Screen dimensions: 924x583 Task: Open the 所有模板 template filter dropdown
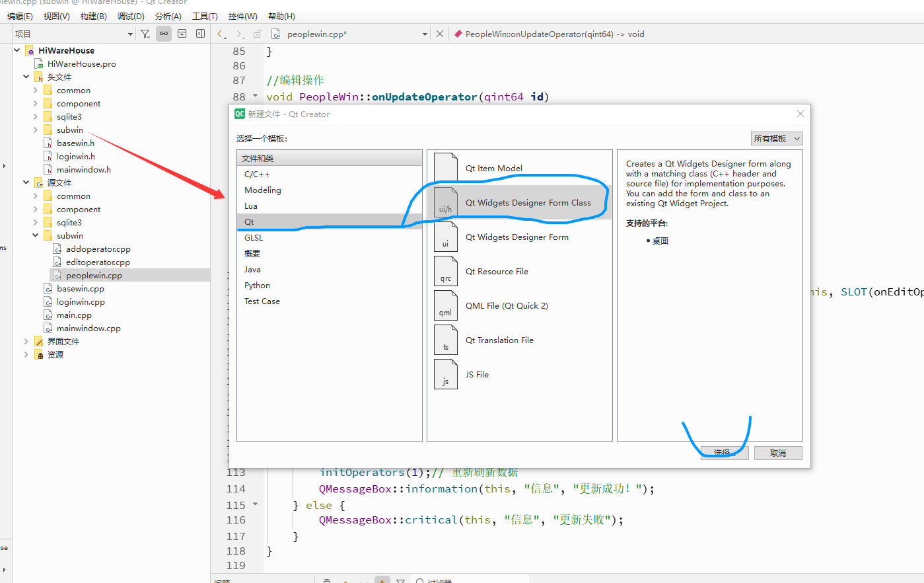point(777,138)
